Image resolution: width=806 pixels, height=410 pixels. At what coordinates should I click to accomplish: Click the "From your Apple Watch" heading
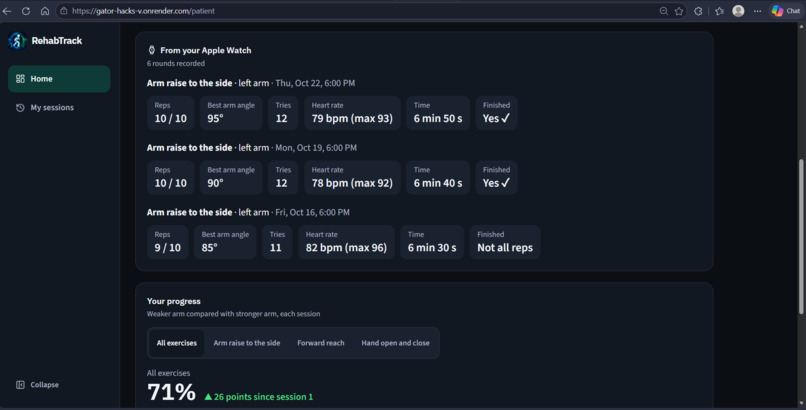[206, 50]
